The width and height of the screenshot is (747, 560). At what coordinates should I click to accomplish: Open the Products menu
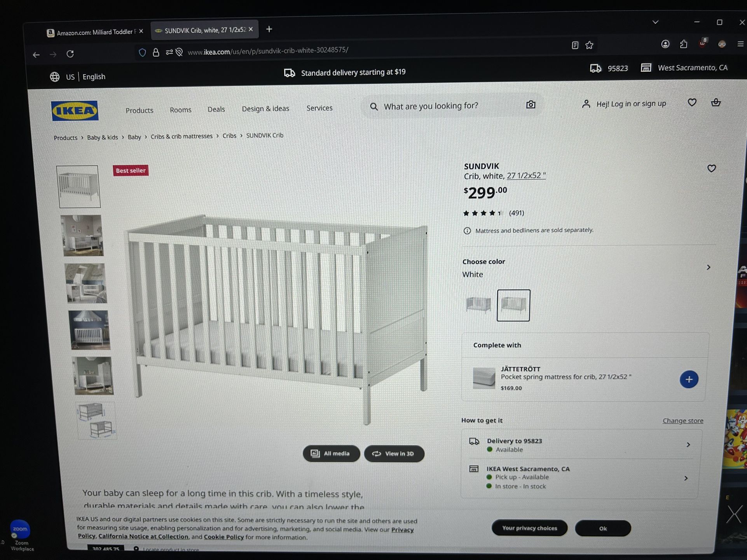(x=139, y=110)
